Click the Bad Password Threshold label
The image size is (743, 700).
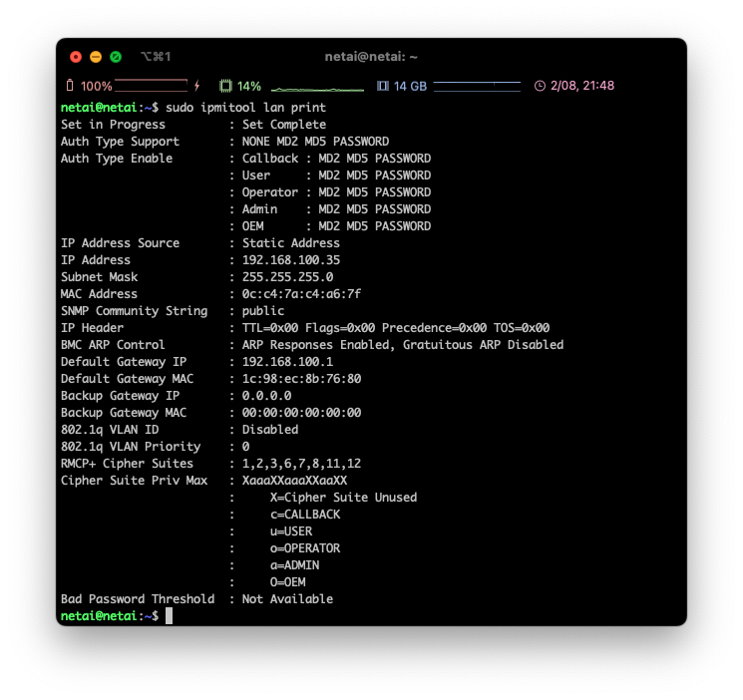[138, 599]
